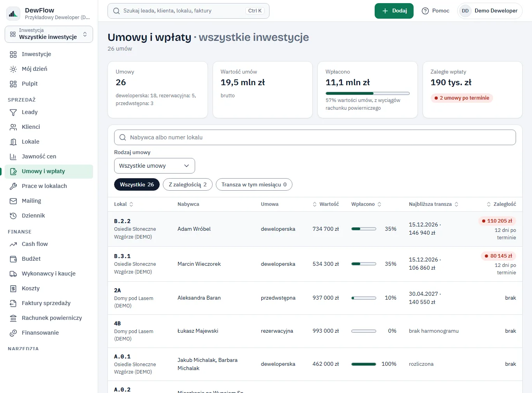Click the green Dodaj button

(394, 11)
